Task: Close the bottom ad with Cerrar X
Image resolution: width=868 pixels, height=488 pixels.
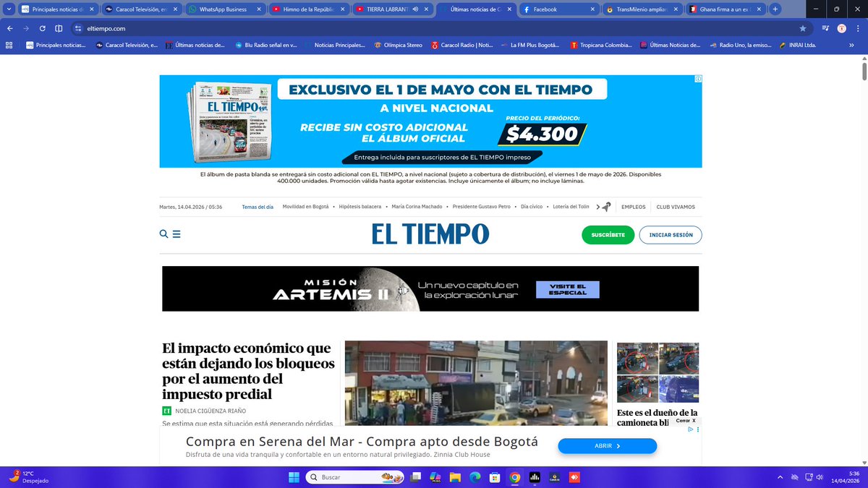Action: pyautogui.click(x=686, y=421)
